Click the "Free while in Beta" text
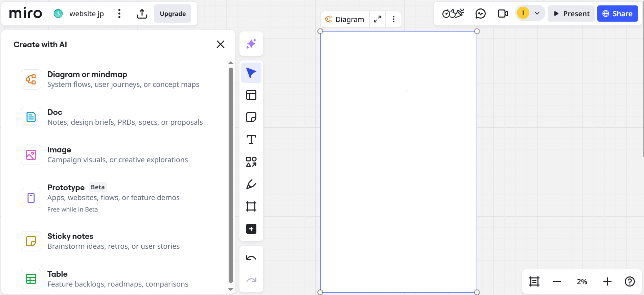Screen dimensions: 644x295 point(72,210)
